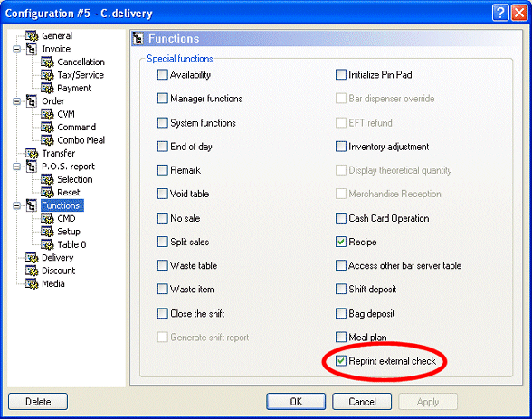
Task: Disable the Reprint external check checkbox
Action: (340, 361)
